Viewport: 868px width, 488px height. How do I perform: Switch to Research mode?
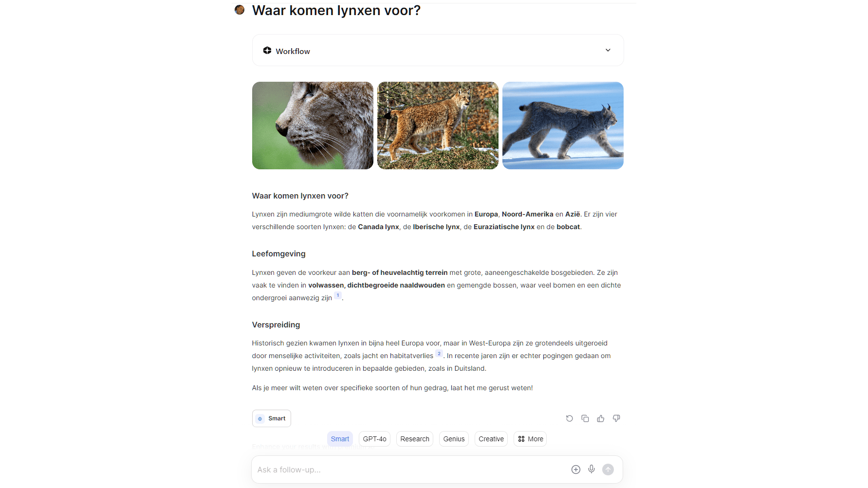point(415,439)
